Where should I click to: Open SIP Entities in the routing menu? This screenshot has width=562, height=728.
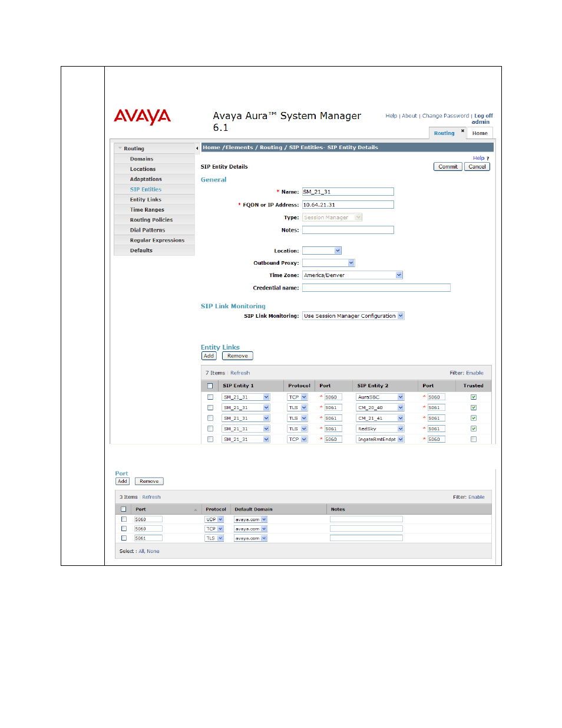point(146,189)
